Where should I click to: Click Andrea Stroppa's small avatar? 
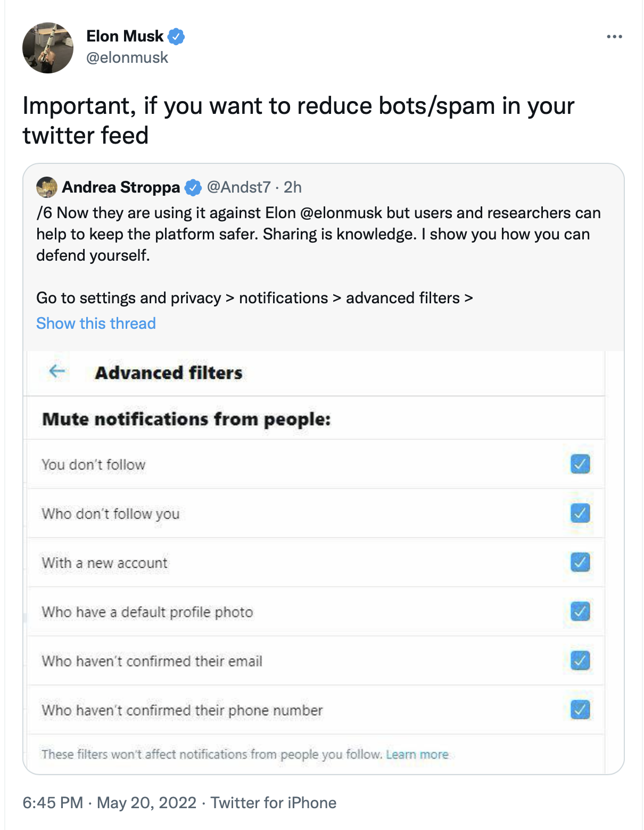(x=47, y=187)
